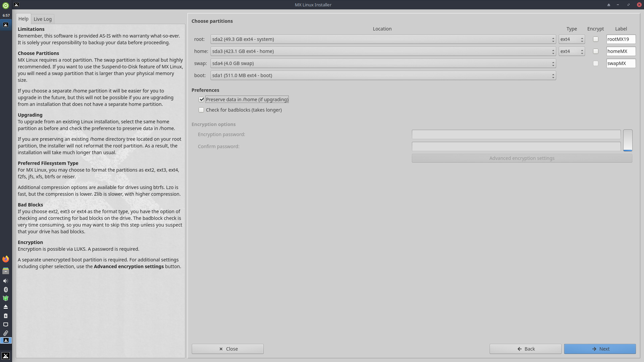
Task: Open the battery indicator icon
Action: (5, 315)
